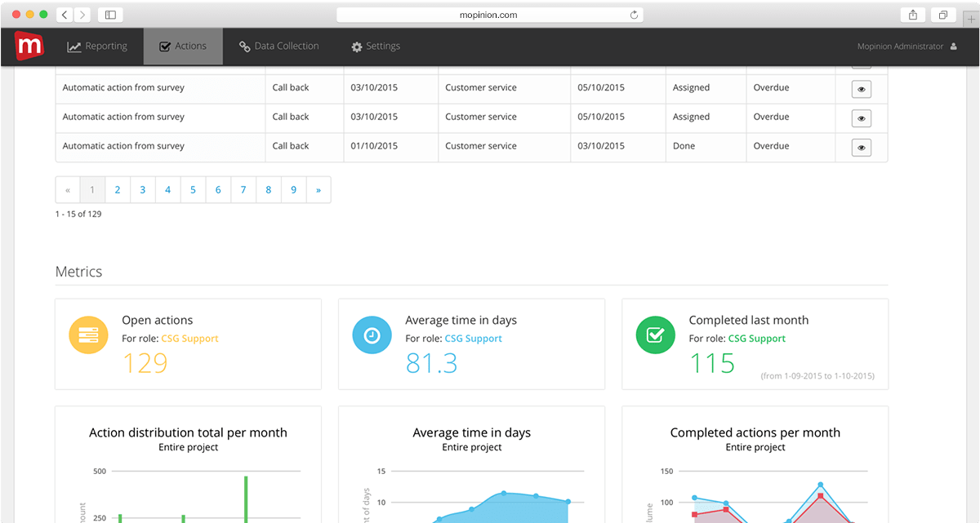Add a new browser tab
Viewport: 980px width, 523px height.
pyautogui.click(x=970, y=19)
